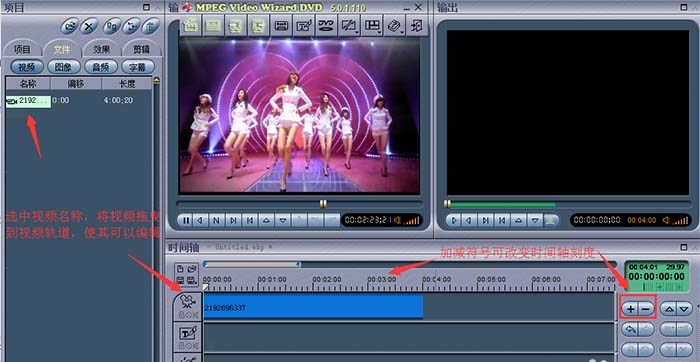Open a file from the project panel toolbar
700x362 pixels.
point(70,26)
